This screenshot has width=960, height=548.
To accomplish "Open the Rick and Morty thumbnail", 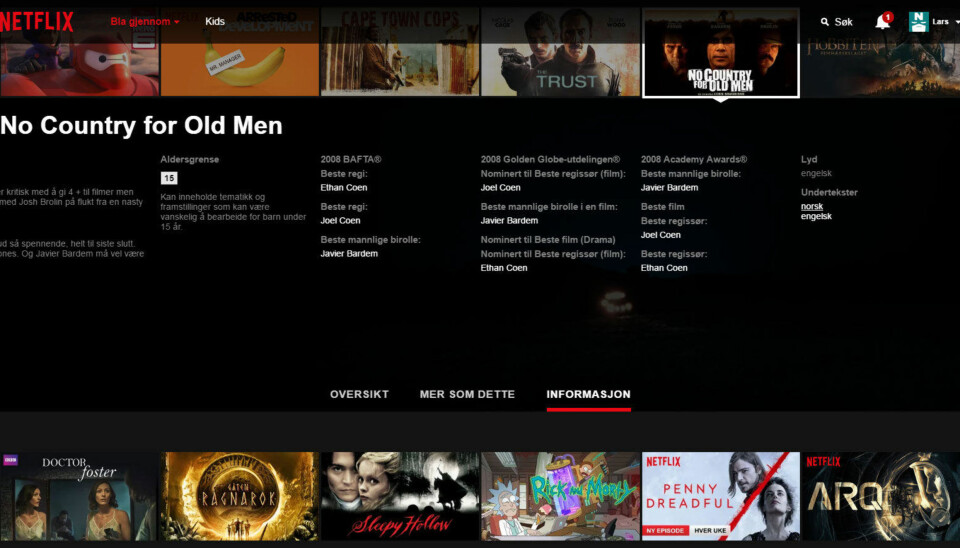I will [560, 496].
